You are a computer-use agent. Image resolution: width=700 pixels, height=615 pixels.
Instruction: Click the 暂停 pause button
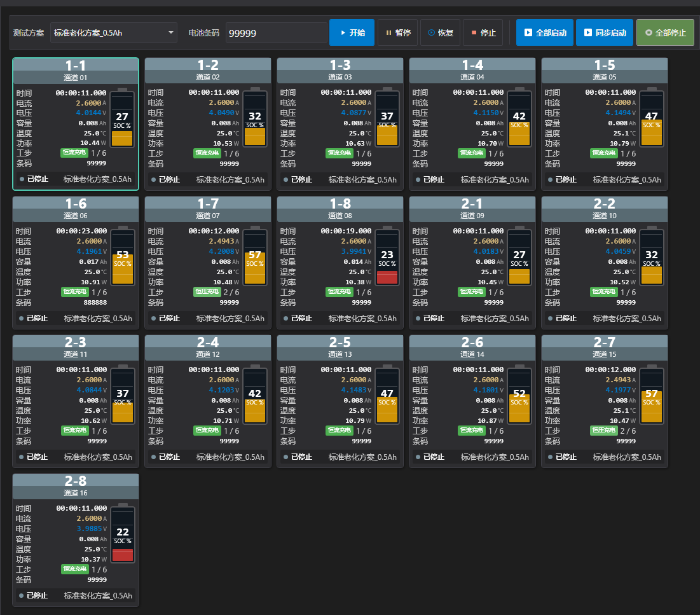coord(398,32)
